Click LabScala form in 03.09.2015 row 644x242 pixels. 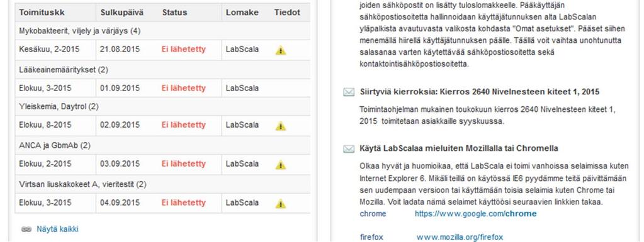(x=242, y=164)
